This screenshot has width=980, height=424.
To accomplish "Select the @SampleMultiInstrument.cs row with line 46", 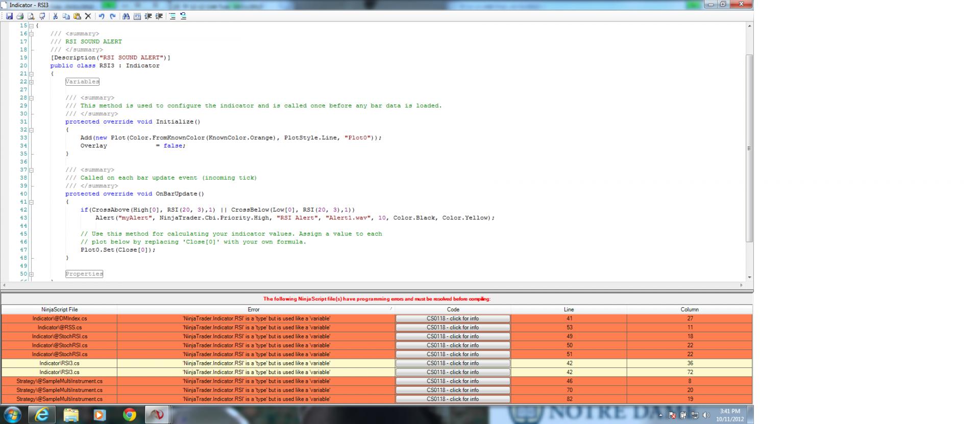I will click(x=377, y=381).
